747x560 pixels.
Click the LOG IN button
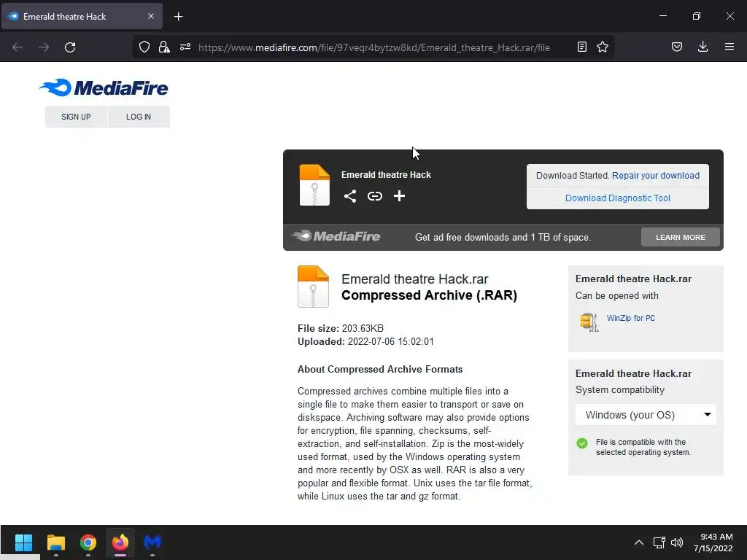tap(139, 117)
